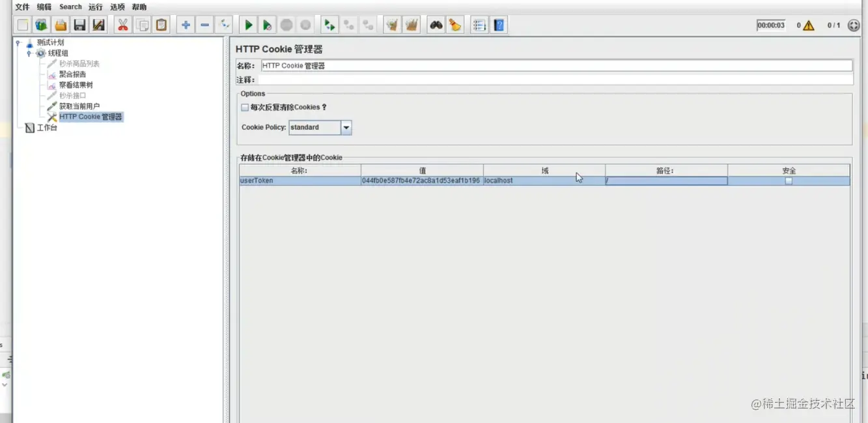868x423 pixels.
Task: Click the Toggle enable/disable toolbar icon
Action: pyautogui.click(x=224, y=25)
